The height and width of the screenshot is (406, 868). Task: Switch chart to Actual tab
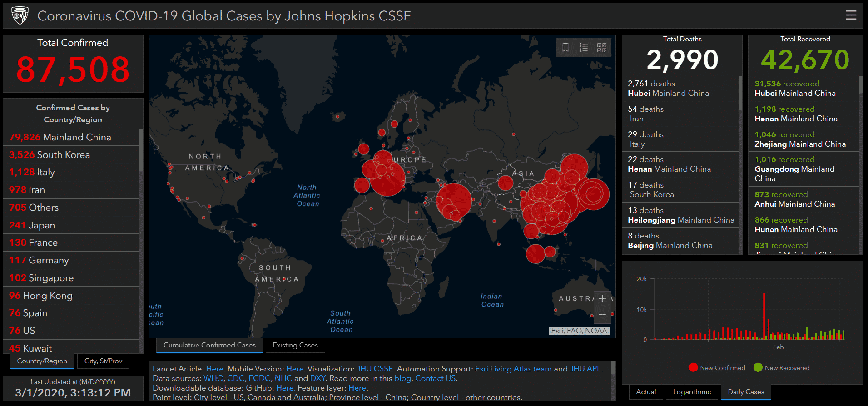coord(646,392)
